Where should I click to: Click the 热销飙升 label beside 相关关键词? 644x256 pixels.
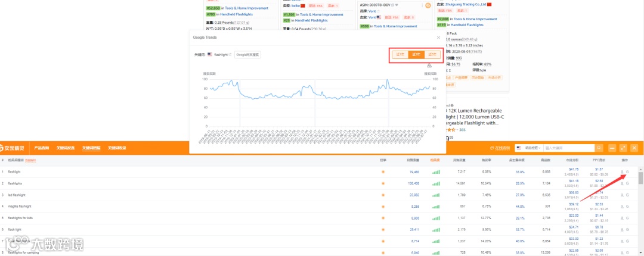30,160
